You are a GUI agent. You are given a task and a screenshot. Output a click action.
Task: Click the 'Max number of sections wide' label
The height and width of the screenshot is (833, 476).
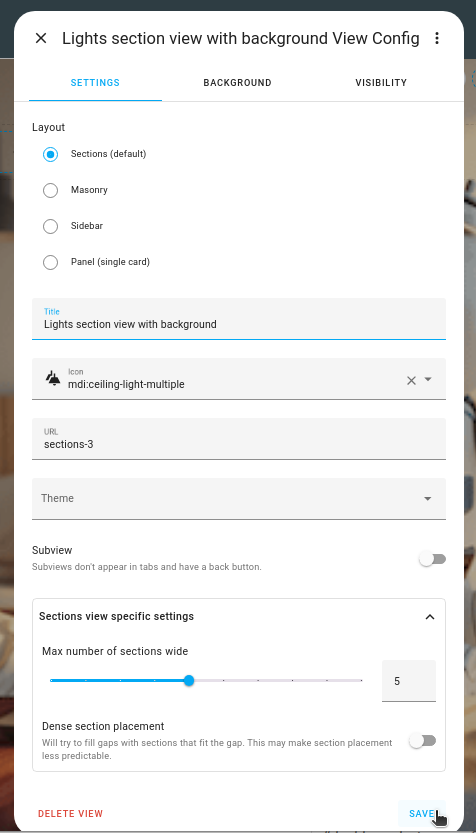tap(115, 651)
